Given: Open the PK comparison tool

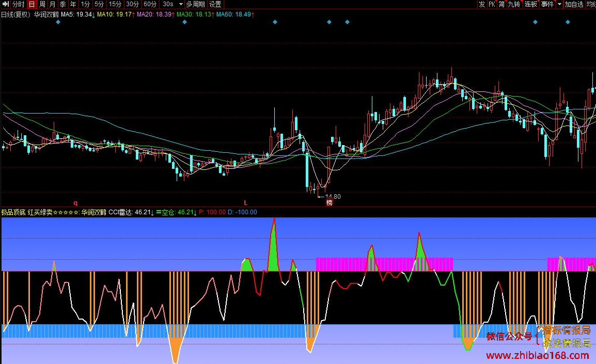Looking at the screenshot, I should click(x=492, y=4).
